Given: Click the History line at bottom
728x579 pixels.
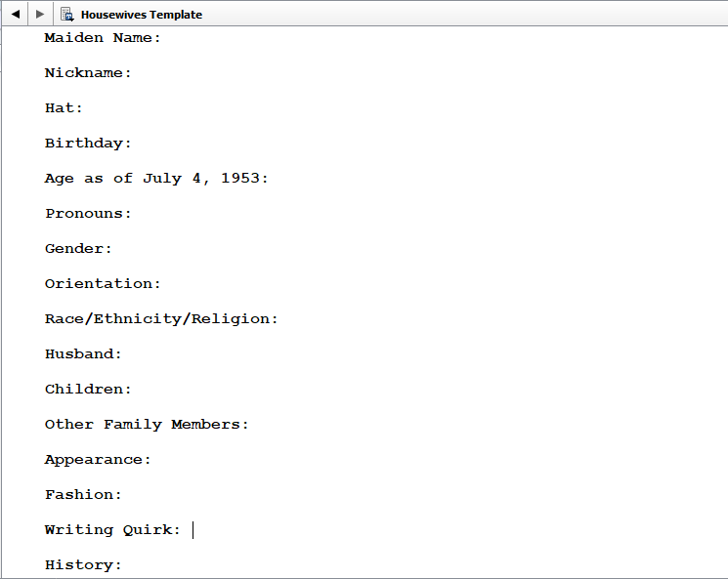Looking at the screenshot, I should 83,565.
